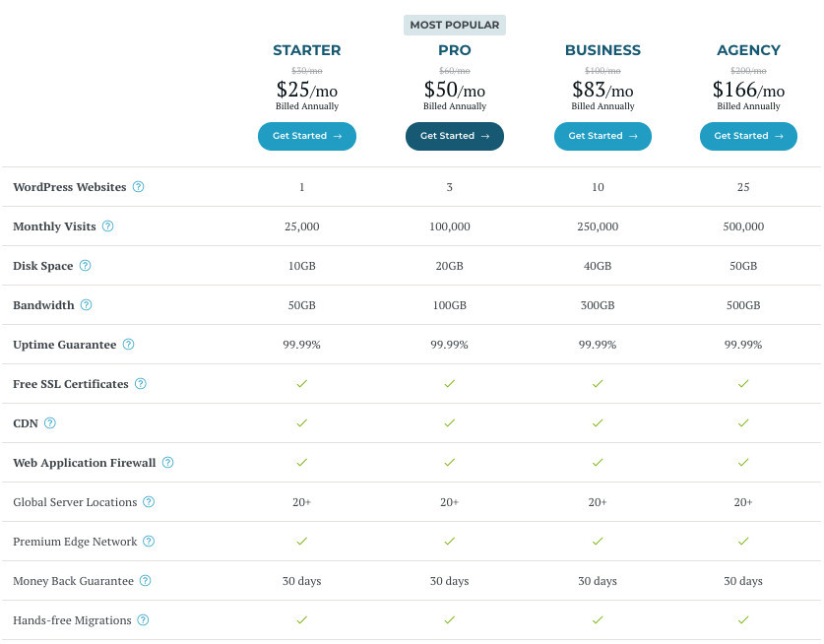Click the Uptime Guarantee row label
This screenshot has height=644, width=824.
pyautogui.click(x=65, y=345)
